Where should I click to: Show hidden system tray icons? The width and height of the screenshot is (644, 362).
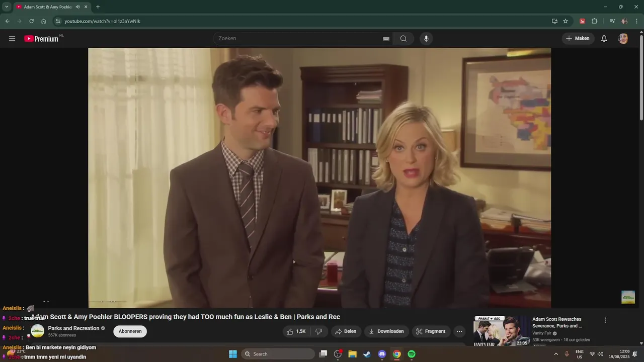click(x=556, y=354)
